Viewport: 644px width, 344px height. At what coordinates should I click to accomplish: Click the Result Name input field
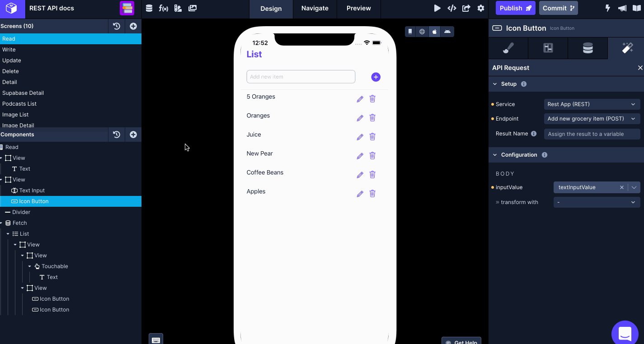point(592,134)
